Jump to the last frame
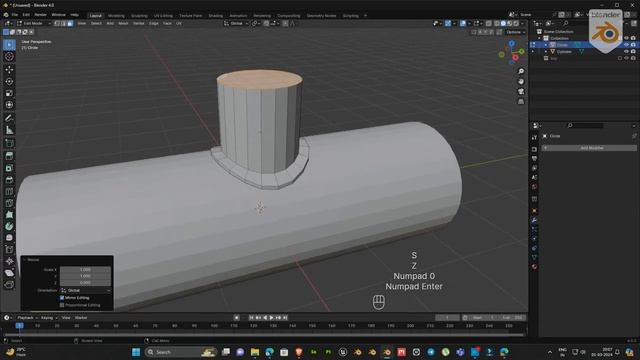The image size is (640, 360). tap(285, 318)
